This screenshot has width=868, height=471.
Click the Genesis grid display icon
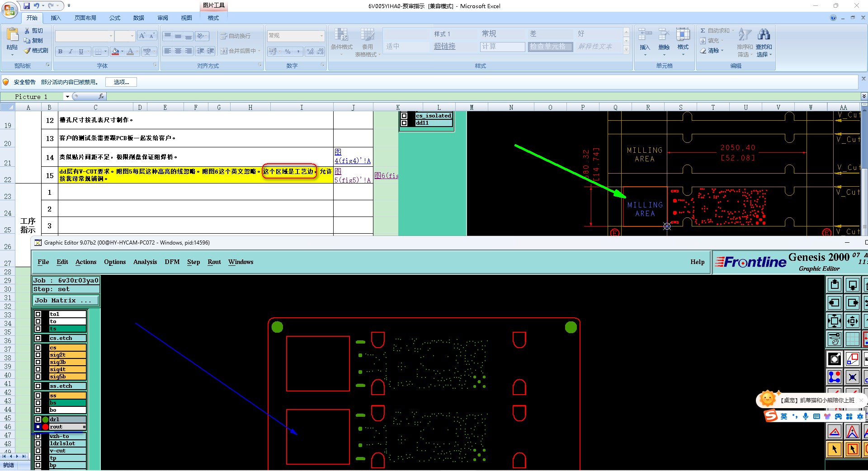pos(853,339)
